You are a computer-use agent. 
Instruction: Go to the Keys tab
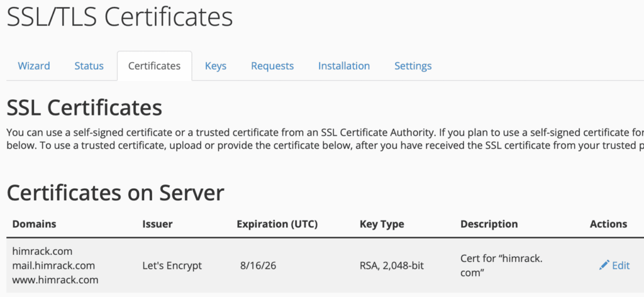coord(216,66)
